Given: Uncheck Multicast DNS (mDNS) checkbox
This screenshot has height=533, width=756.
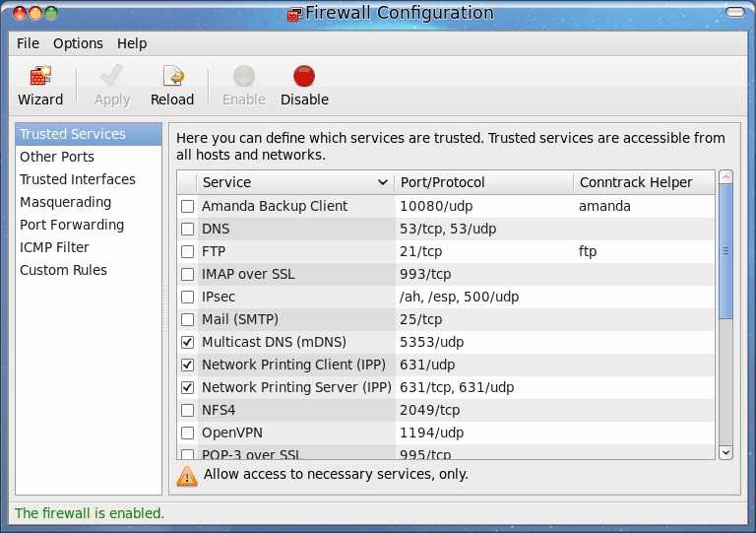Looking at the screenshot, I should click(188, 343).
